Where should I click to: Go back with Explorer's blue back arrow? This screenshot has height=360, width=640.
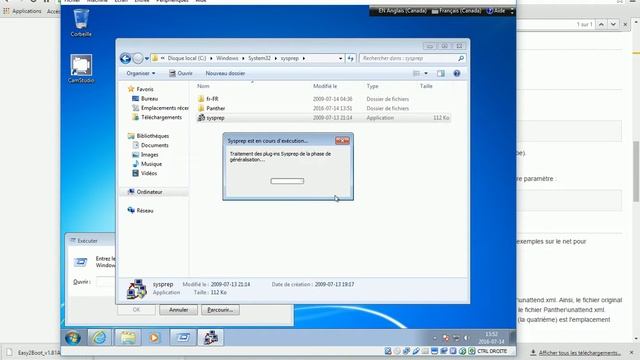pos(125,58)
